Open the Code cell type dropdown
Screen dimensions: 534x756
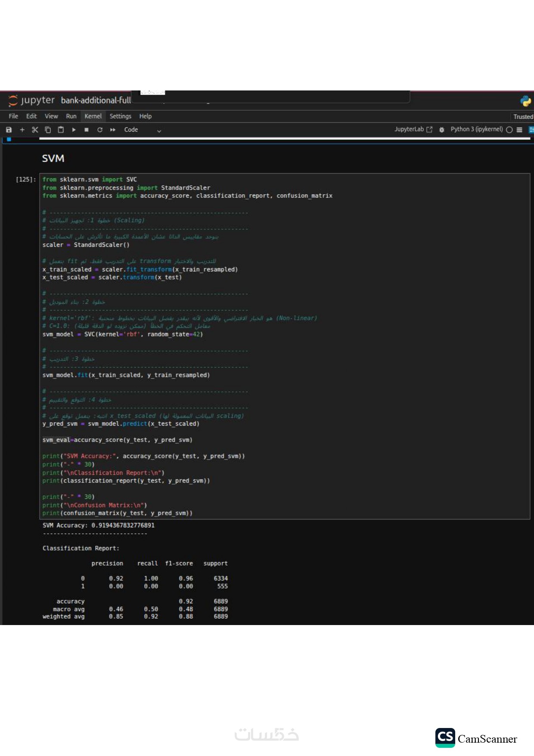[143, 130]
